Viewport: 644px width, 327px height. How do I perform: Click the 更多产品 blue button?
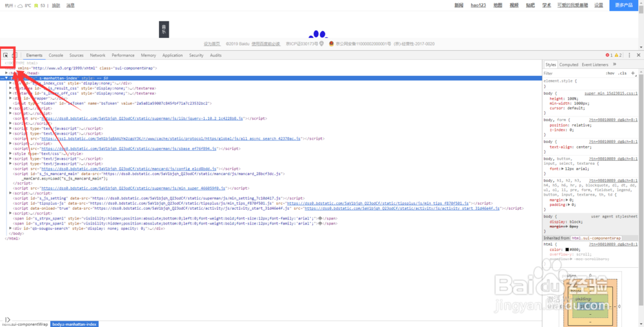point(623,5)
